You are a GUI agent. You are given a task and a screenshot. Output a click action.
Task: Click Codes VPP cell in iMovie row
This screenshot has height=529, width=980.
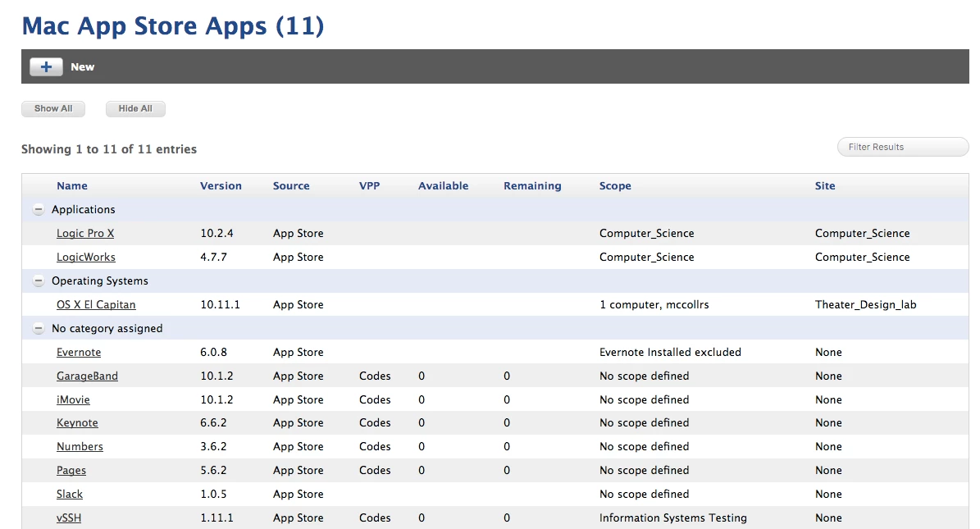pyautogui.click(x=375, y=399)
